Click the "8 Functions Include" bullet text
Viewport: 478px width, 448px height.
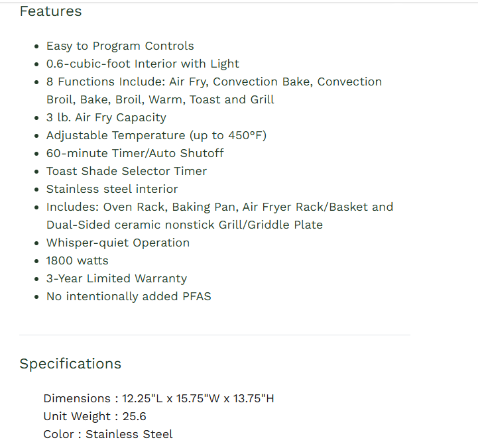(213, 82)
